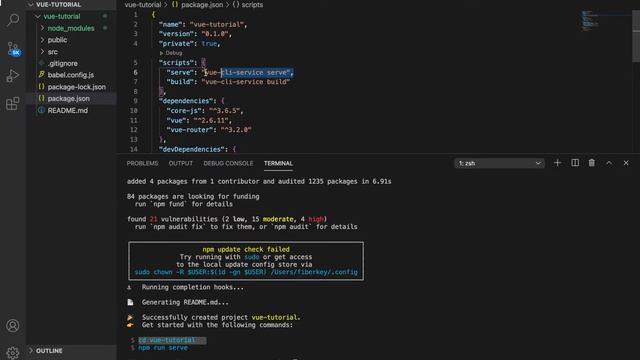640x360 pixels.
Task: Open the Run and Debug view
Action: pyautogui.click(x=13, y=76)
